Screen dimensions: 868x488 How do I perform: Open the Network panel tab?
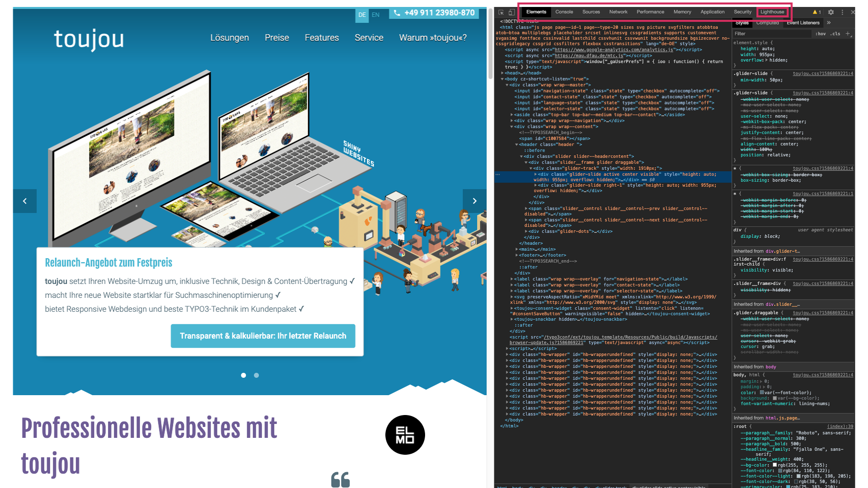coord(618,12)
